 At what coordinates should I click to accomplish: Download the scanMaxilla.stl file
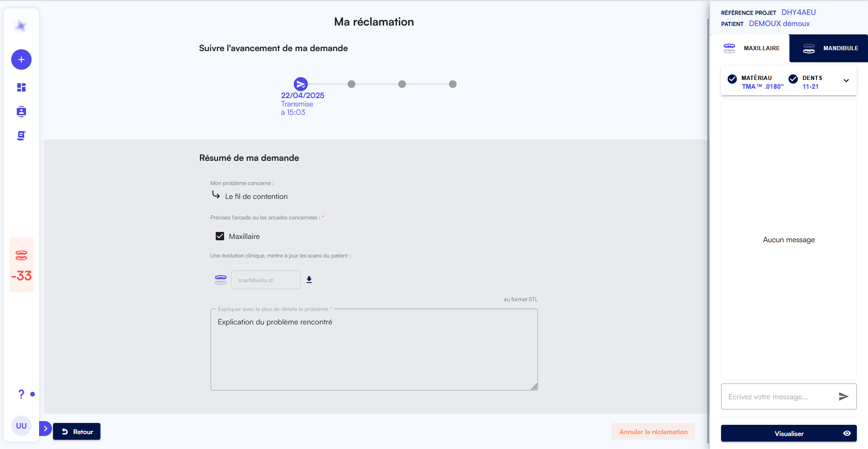[x=309, y=279]
